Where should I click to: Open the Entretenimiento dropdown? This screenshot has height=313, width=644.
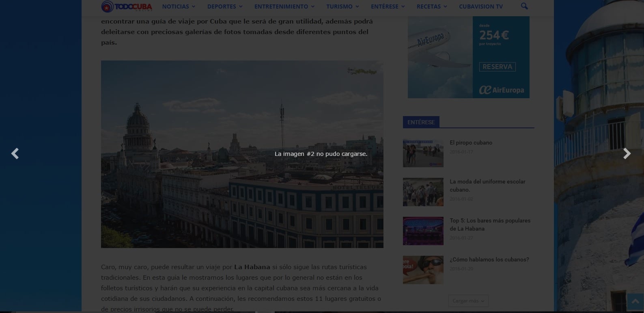[284, 6]
